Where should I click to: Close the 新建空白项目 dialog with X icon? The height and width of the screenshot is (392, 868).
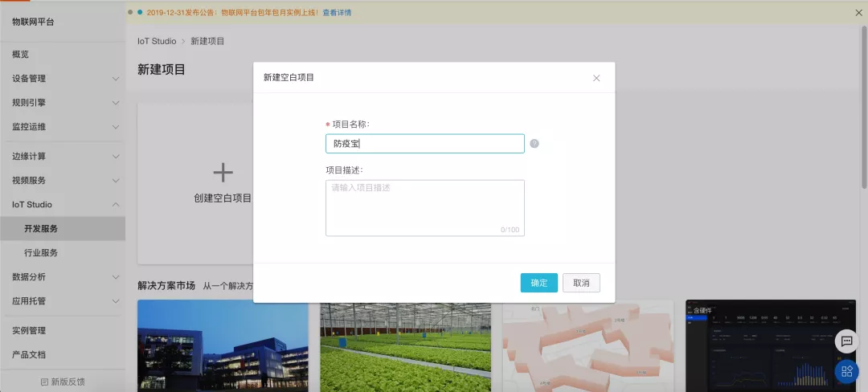coord(596,78)
